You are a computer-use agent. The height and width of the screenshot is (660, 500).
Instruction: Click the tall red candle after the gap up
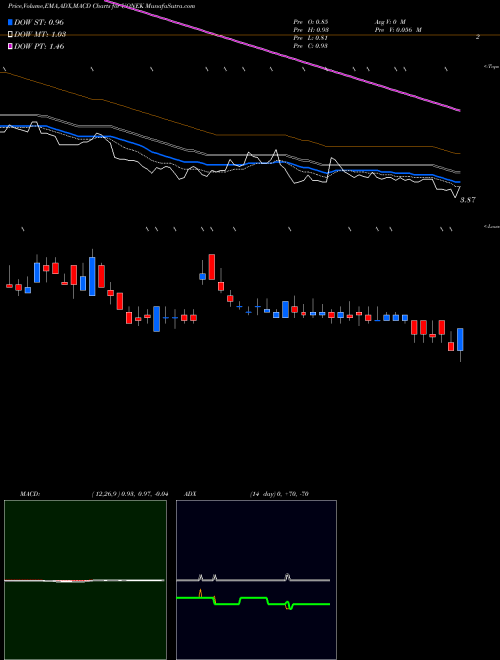pyautogui.click(x=212, y=267)
